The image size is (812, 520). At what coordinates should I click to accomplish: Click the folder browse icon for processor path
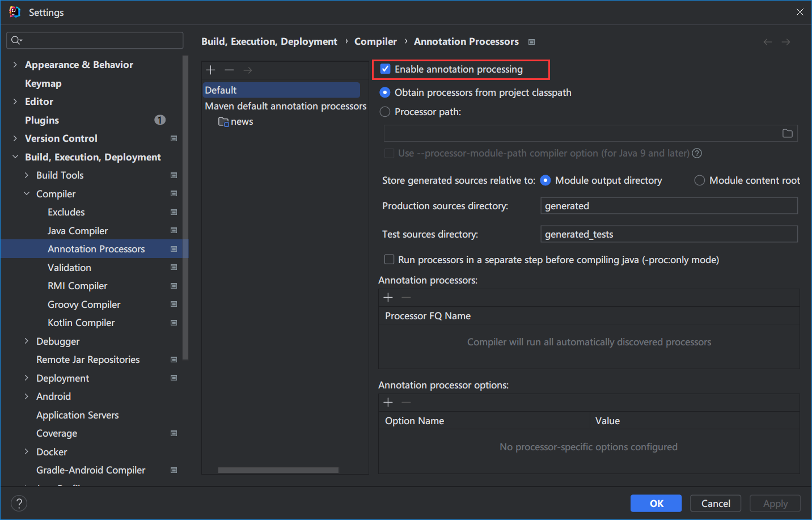787,133
